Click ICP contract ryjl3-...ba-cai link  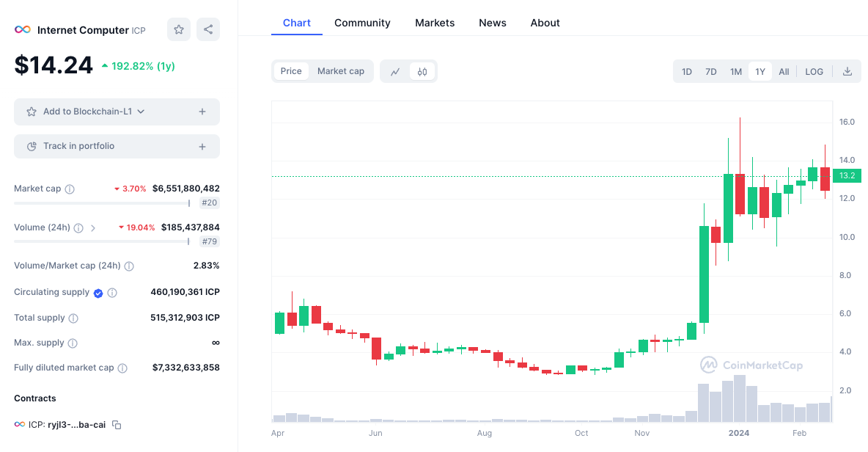(x=76, y=425)
